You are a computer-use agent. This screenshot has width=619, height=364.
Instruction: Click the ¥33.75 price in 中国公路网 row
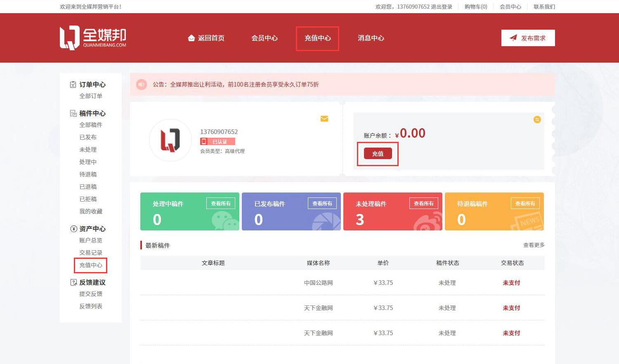coord(383,283)
